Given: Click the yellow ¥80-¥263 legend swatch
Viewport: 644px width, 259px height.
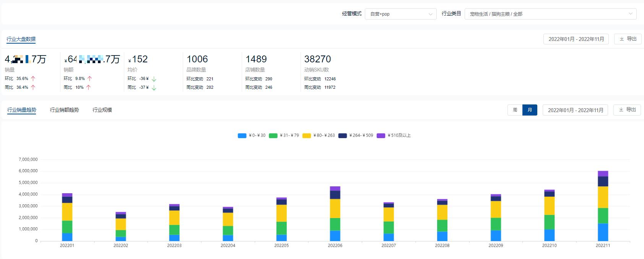Looking at the screenshot, I should pyautogui.click(x=306, y=135).
